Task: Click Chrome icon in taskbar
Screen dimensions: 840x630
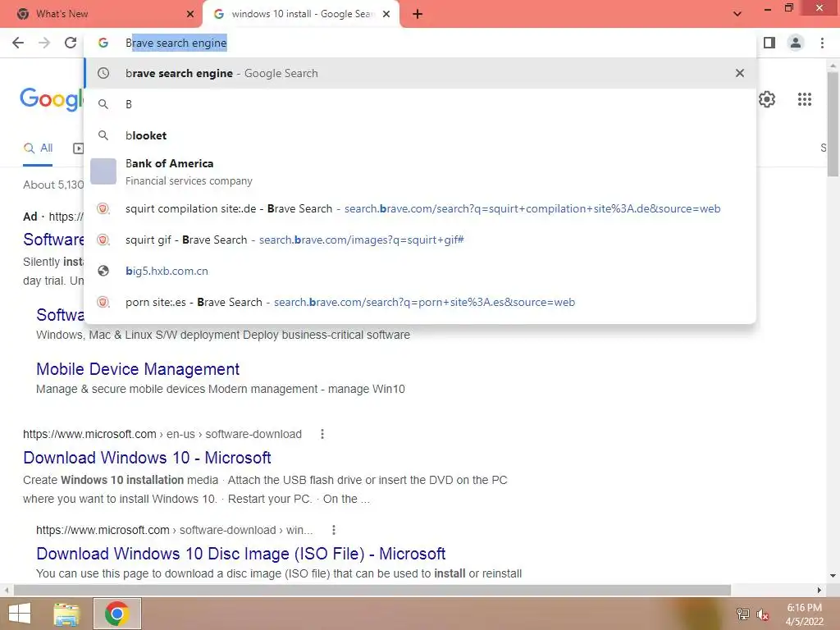Action: click(116, 614)
